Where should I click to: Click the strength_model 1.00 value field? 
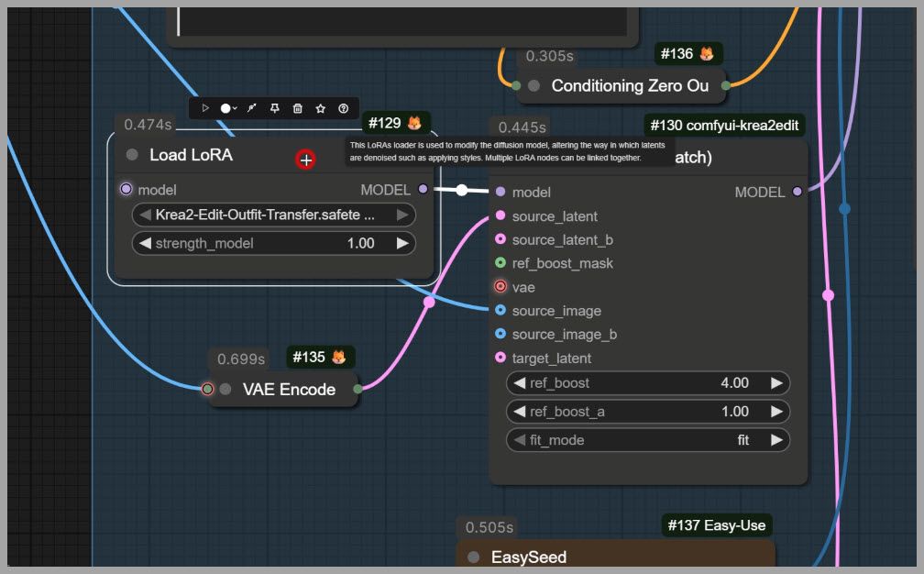(273, 243)
